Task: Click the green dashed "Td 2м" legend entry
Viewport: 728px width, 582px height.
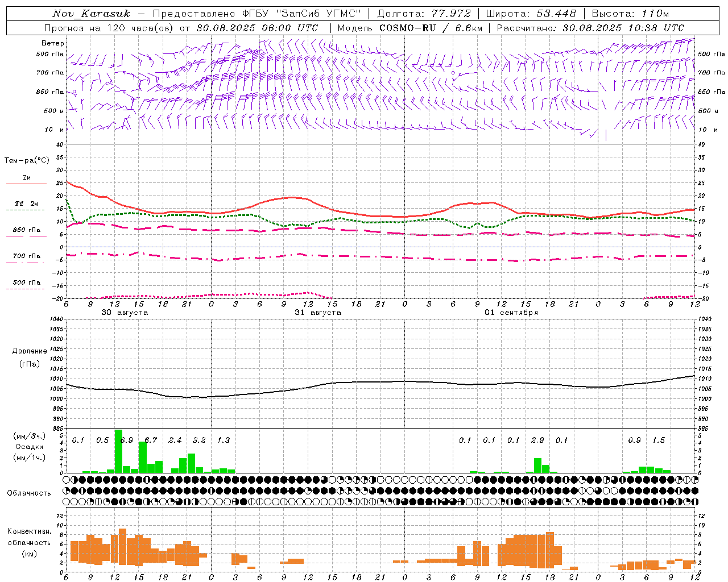Action: pyautogui.click(x=26, y=207)
